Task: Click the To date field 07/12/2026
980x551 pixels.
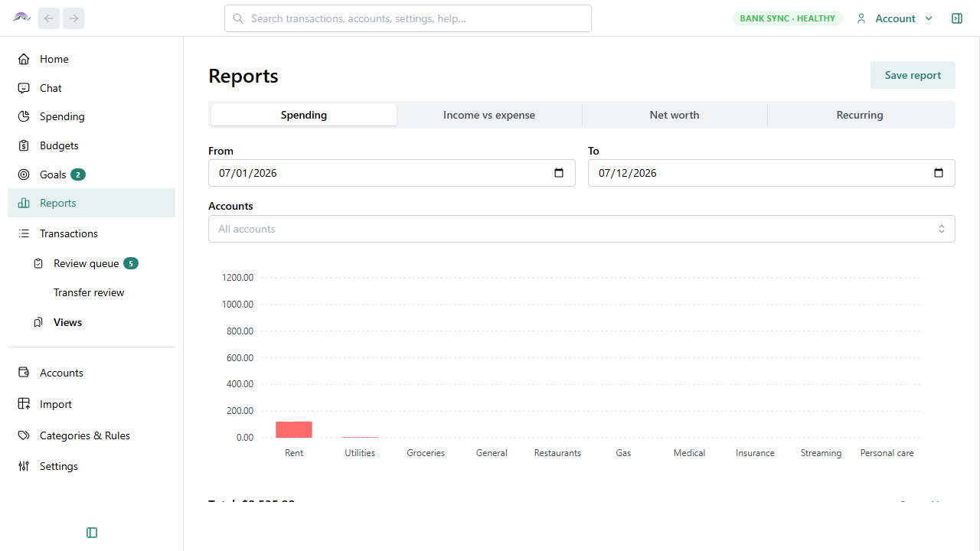Action: [772, 173]
